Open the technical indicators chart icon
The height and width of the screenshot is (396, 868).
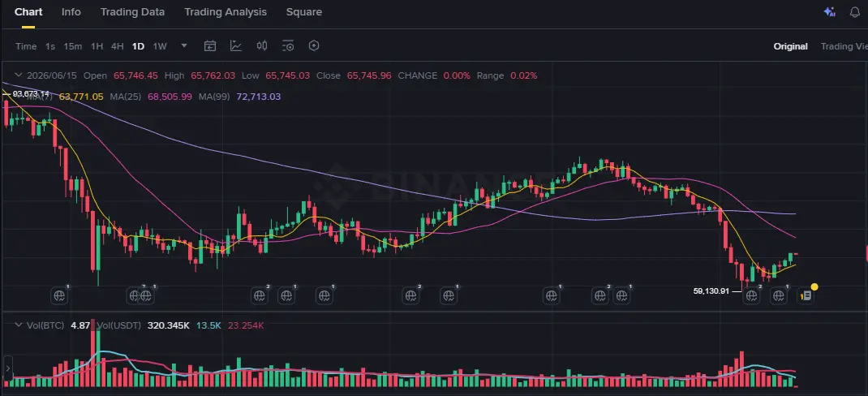pyautogui.click(x=236, y=46)
